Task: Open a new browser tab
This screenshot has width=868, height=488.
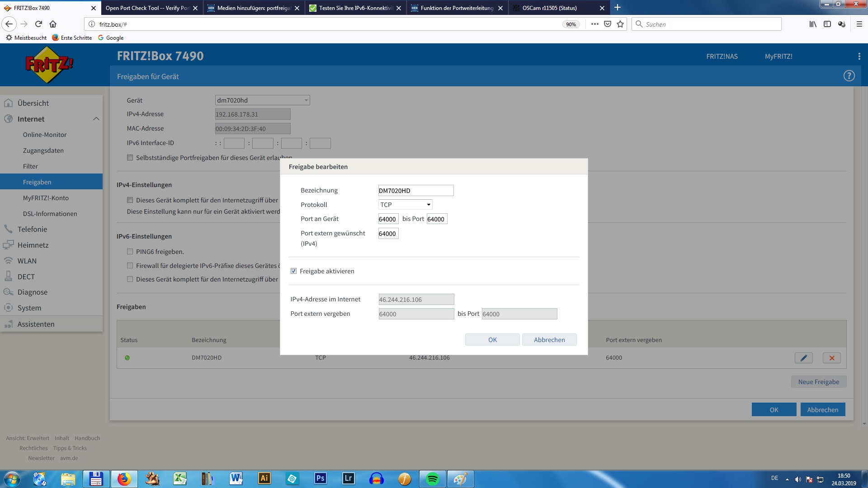Action: click(x=618, y=8)
